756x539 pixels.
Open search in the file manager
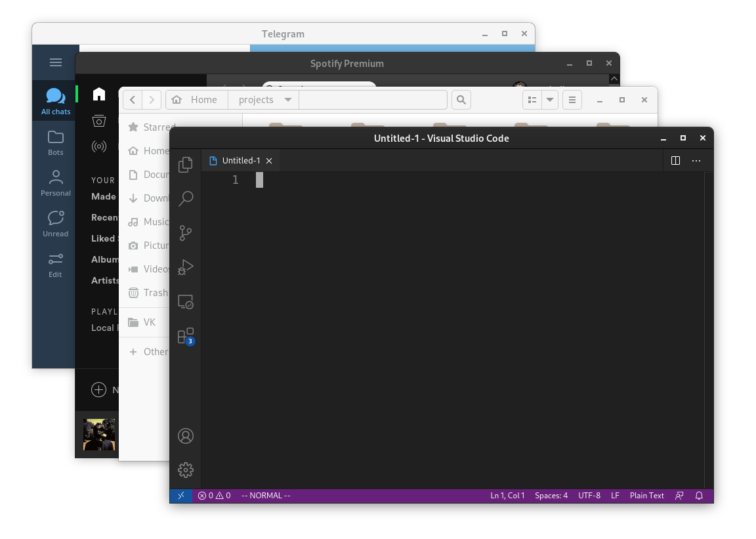tap(461, 100)
